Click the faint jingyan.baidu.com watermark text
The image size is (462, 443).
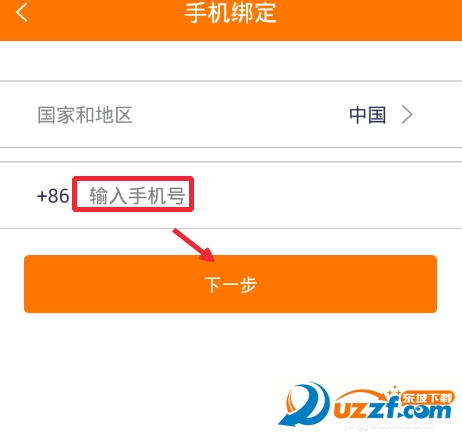coord(389,425)
